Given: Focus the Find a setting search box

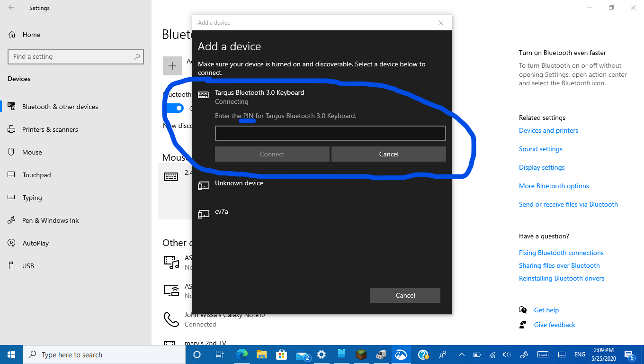Looking at the screenshot, I should 76,56.
